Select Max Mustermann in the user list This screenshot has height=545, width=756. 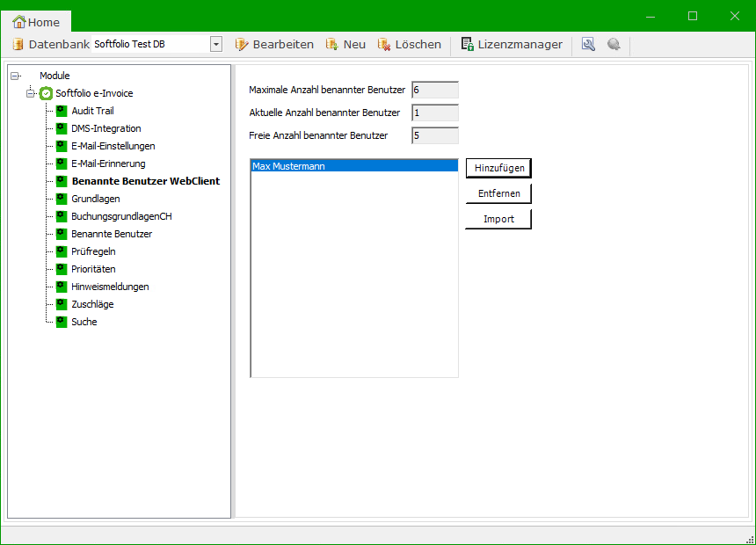pos(353,165)
